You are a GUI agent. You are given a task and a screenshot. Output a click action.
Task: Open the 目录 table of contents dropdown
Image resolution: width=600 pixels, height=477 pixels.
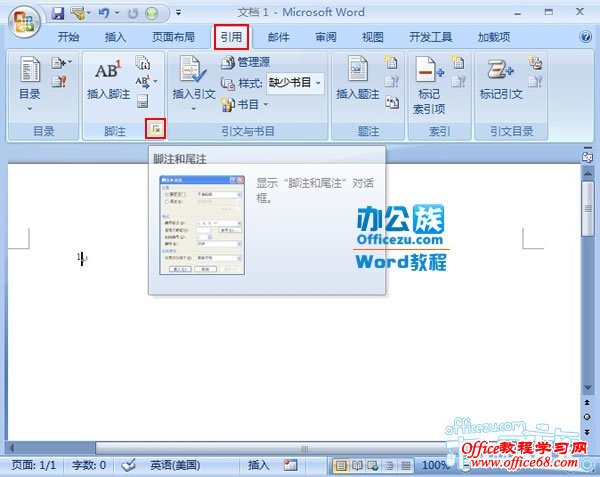tap(29, 83)
